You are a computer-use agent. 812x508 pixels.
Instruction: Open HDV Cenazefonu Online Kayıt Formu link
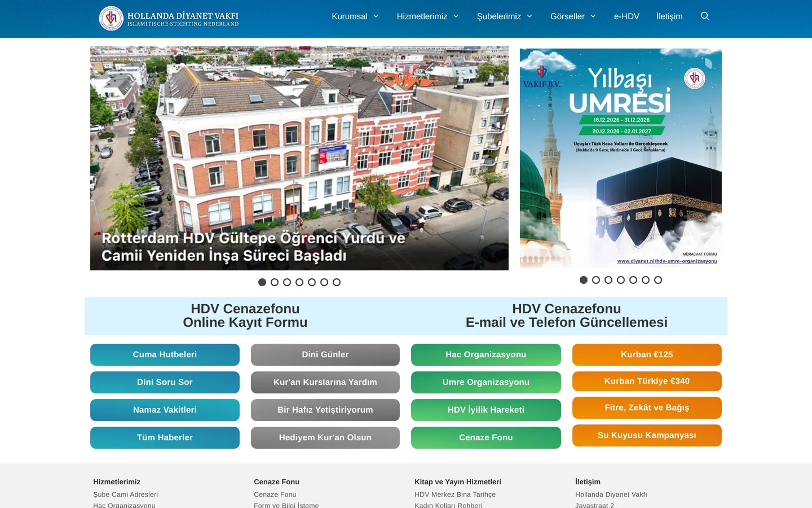coord(245,316)
